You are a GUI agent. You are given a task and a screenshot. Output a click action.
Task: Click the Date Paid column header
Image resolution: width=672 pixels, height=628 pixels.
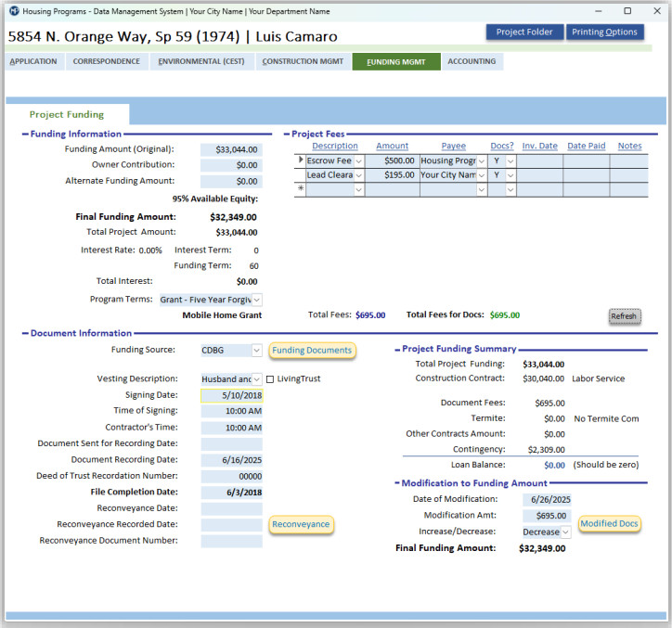pos(587,146)
